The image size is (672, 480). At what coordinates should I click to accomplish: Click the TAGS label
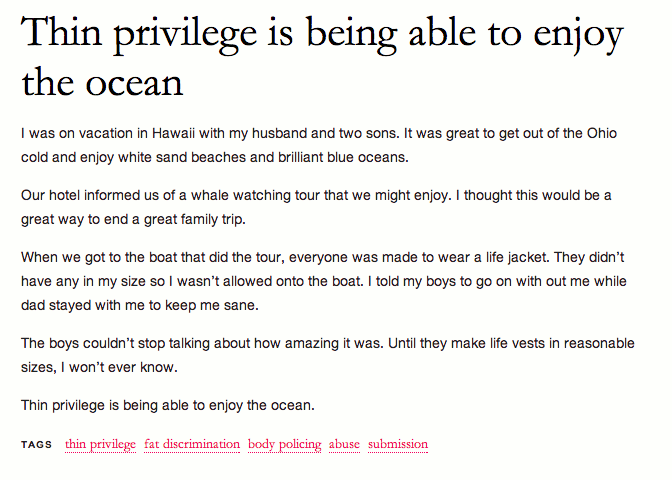[36, 444]
